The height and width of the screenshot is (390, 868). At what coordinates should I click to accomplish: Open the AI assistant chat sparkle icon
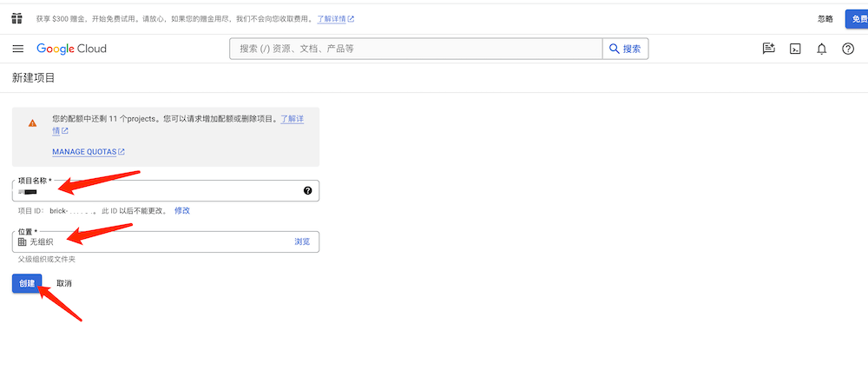pos(768,49)
